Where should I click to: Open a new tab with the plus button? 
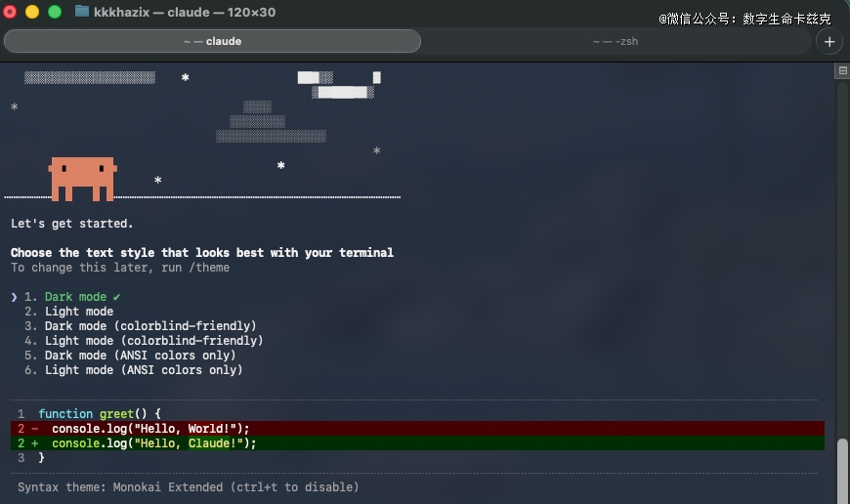(829, 41)
